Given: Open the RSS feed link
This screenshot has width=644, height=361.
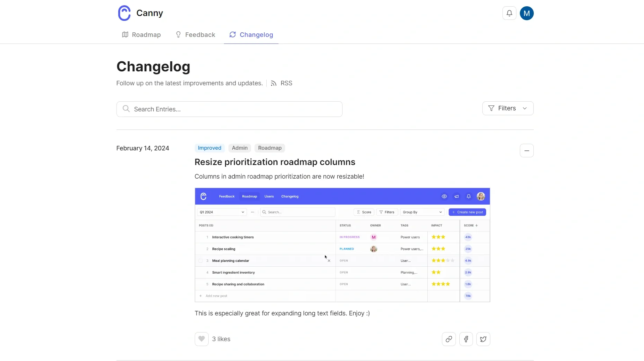Looking at the screenshot, I should coord(281,83).
